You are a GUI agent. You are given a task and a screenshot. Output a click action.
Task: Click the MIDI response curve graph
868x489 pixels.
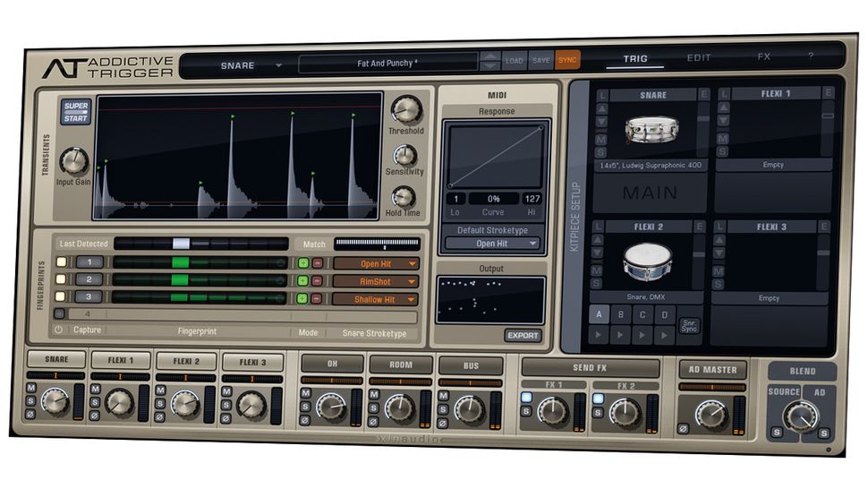coord(496,156)
